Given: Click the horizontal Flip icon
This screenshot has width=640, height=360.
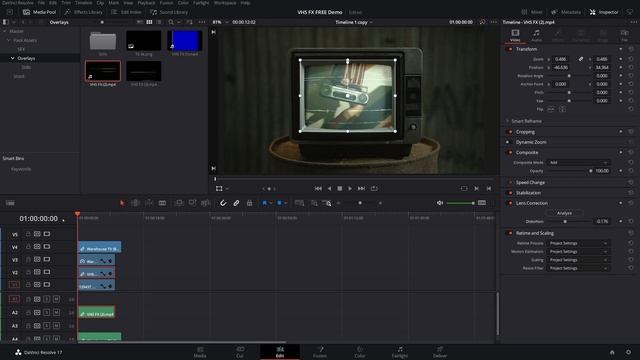Looking at the screenshot, I should point(551,109).
